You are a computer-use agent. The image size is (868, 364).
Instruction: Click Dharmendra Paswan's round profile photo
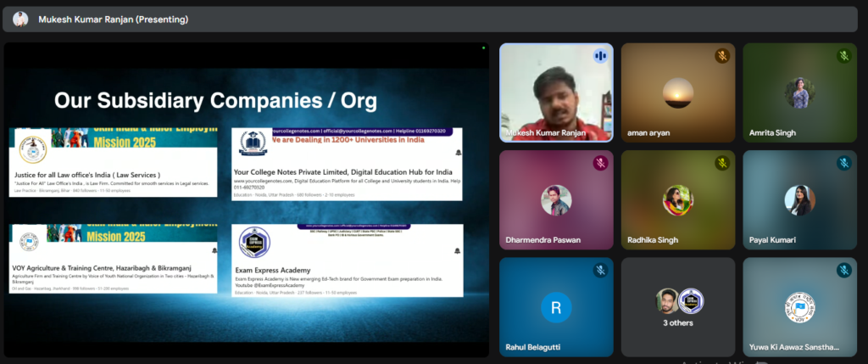[x=556, y=200]
